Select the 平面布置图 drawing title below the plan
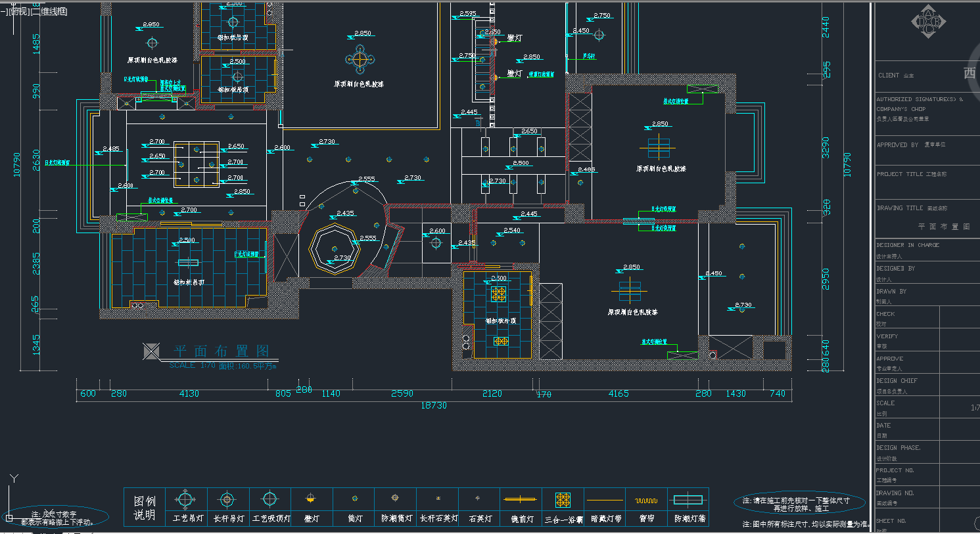Screen dimensions: 980x534 (x=222, y=351)
